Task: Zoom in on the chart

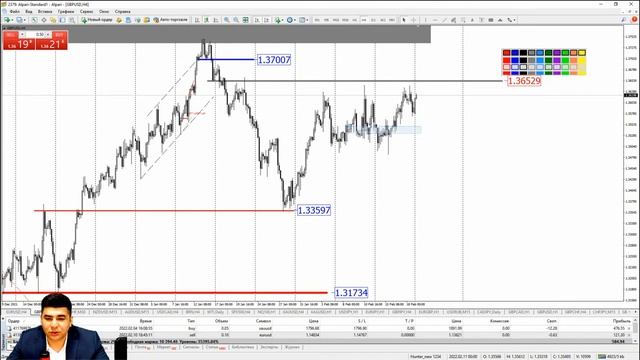Action: coord(227,20)
